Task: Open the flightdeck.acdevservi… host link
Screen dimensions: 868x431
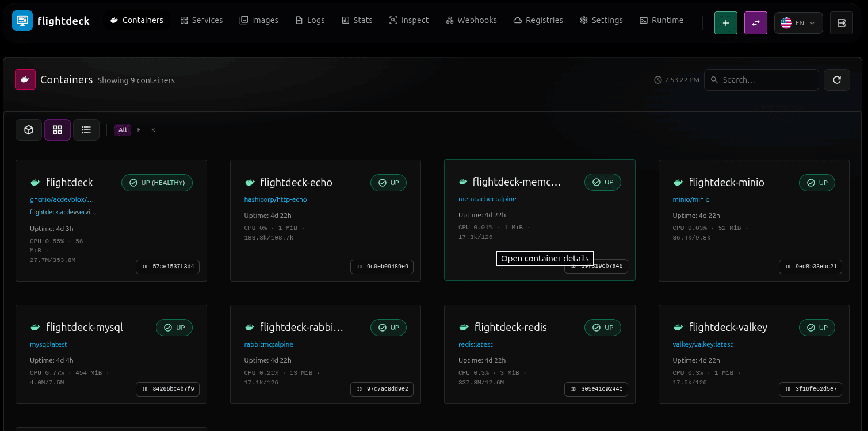Action: pyautogui.click(x=63, y=212)
